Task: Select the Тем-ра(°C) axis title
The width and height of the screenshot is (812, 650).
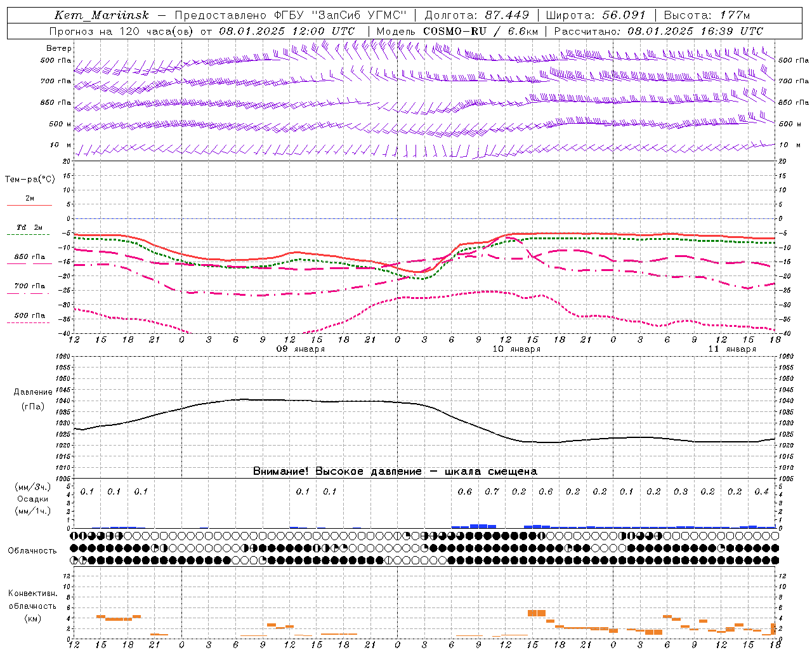Action: (30, 180)
